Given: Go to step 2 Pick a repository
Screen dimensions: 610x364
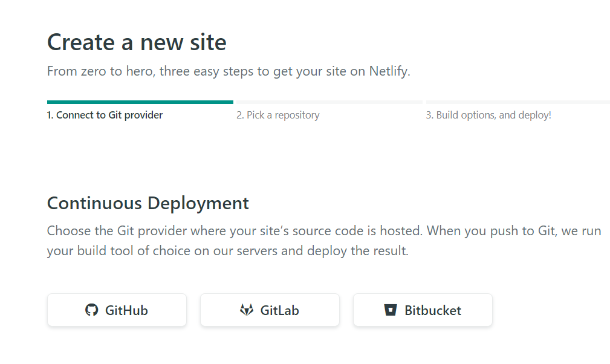Looking at the screenshot, I should [x=277, y=115].
